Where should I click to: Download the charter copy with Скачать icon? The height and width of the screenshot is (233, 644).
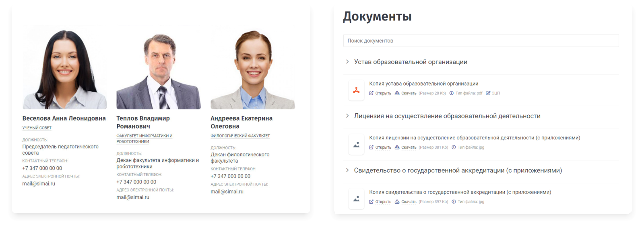coord(397,93)
